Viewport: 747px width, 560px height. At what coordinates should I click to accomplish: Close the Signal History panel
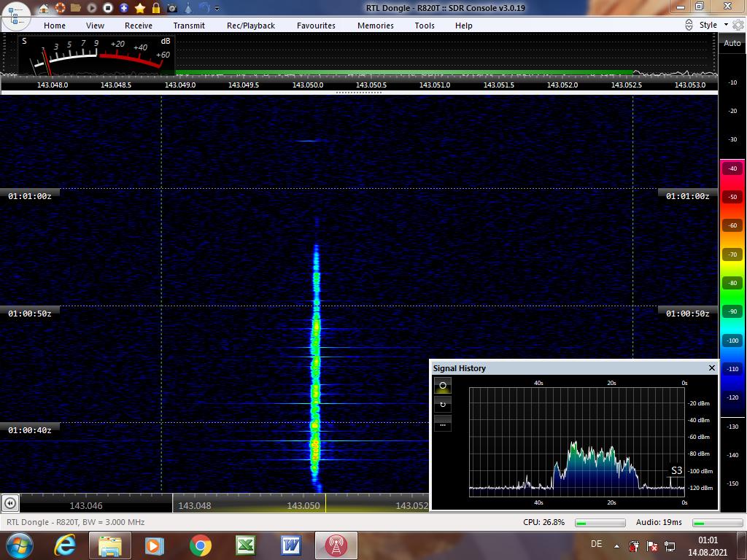click(712, 367)
